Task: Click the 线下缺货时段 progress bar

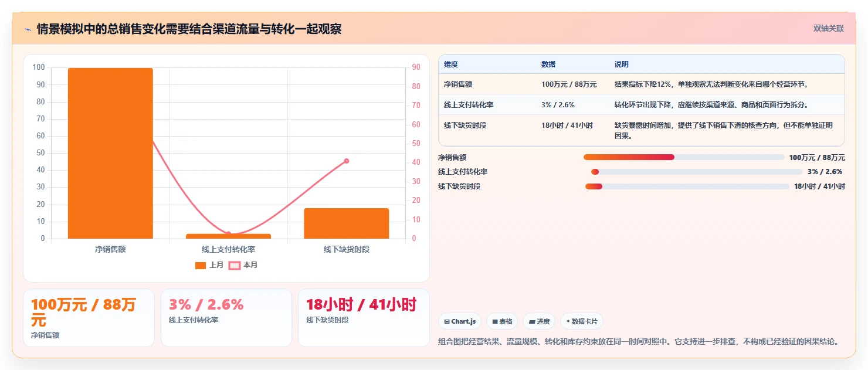Action: pos(687,186)
